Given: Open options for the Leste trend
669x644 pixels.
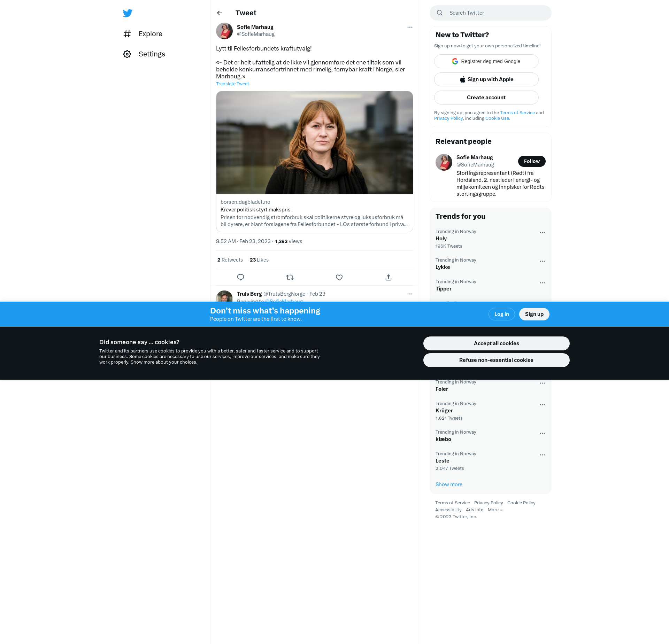Looking at the screenshot, I should [x=542, y=455].
